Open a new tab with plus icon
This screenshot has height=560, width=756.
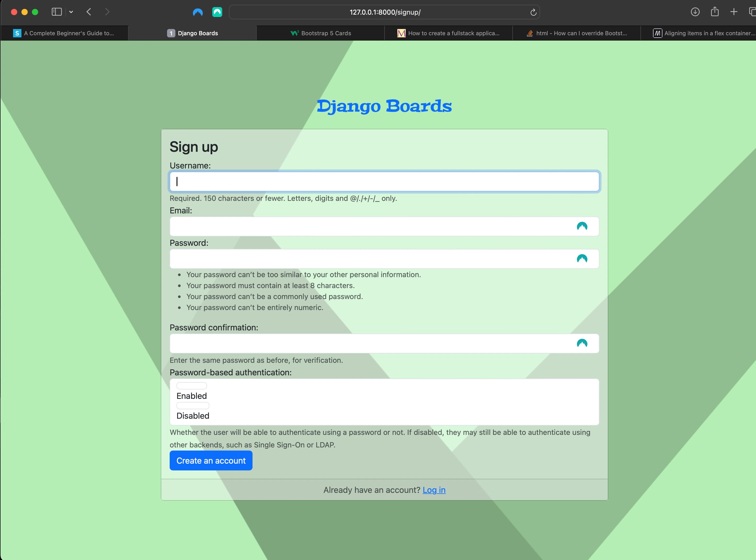click(734, 12)
